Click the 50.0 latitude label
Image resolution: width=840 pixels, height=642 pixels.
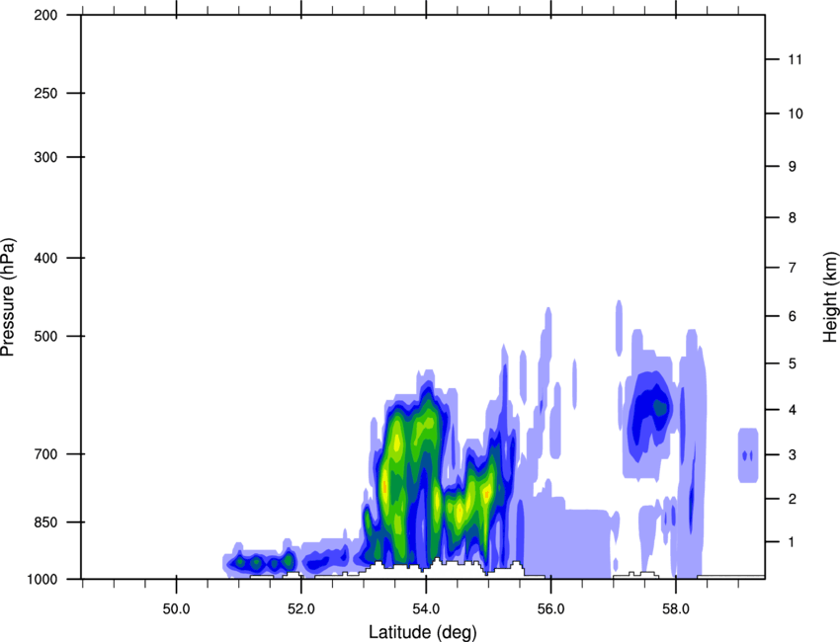tap(176, 609)
